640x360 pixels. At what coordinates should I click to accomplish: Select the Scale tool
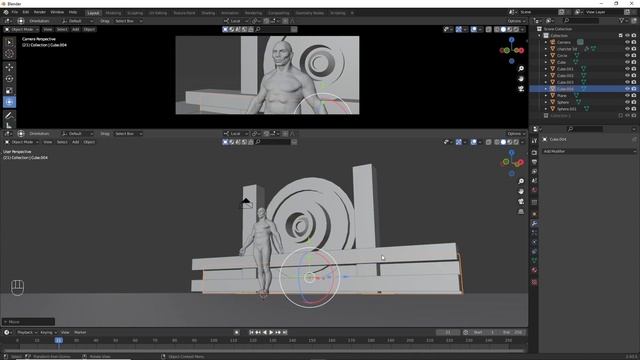(9, 91)
